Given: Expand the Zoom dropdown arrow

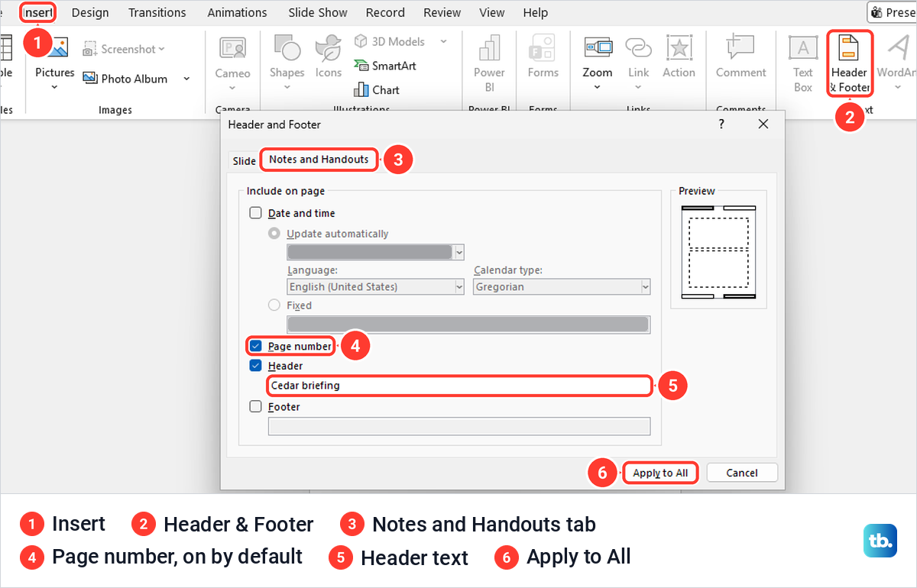Looking at the screenshot, I should (598, 87).
